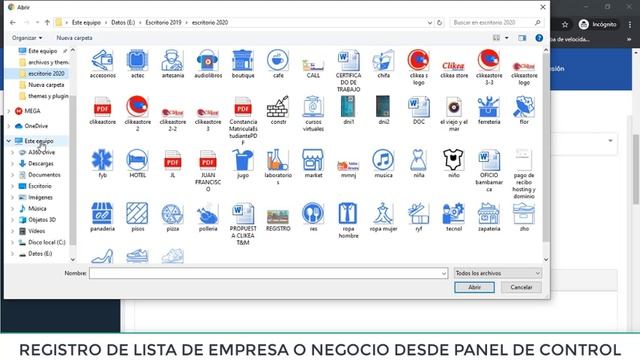Select the actec chip icon file
This screenshot has width=640, height=360.
point(138,64)
